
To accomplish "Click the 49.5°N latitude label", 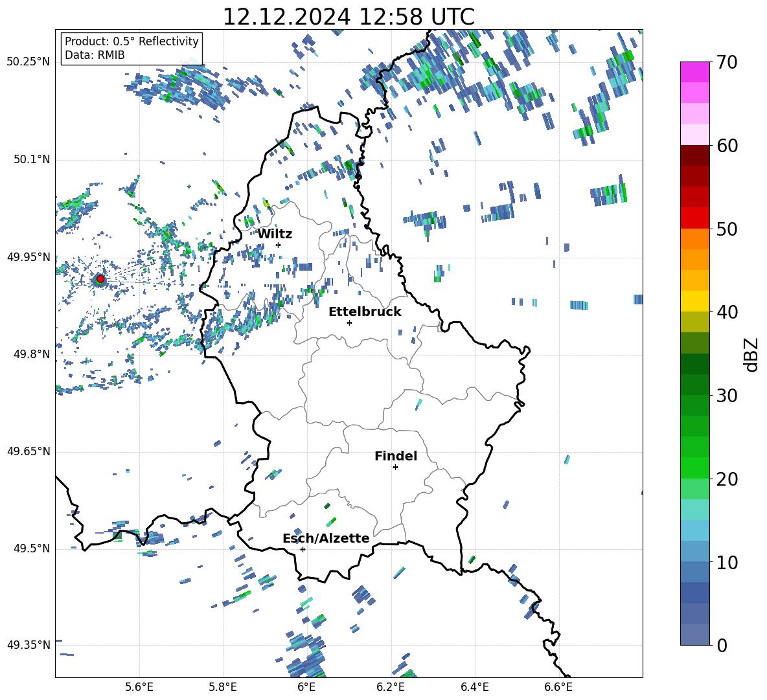I will 32,548.
